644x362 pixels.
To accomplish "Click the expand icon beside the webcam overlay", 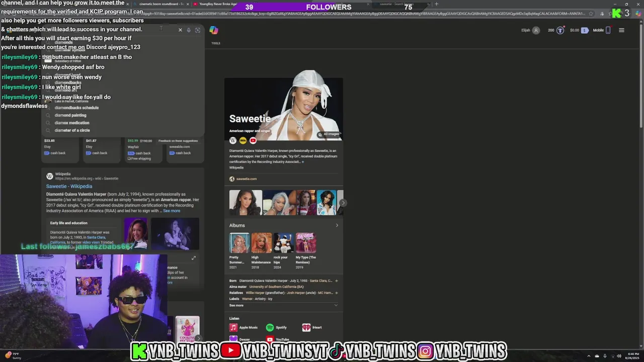I will [x=194, y=258].
